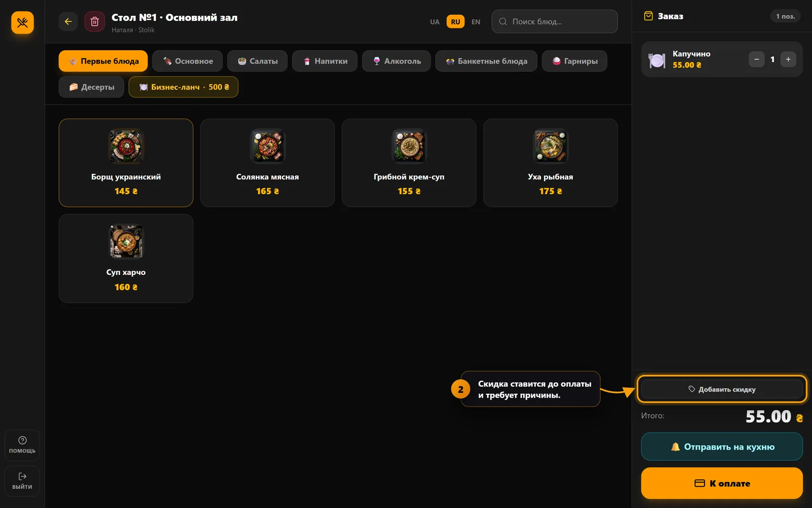Viewport: 812px width, 508px height.
Task: Increase Капучино quantity with plus
Action: [x=788, y=59]
